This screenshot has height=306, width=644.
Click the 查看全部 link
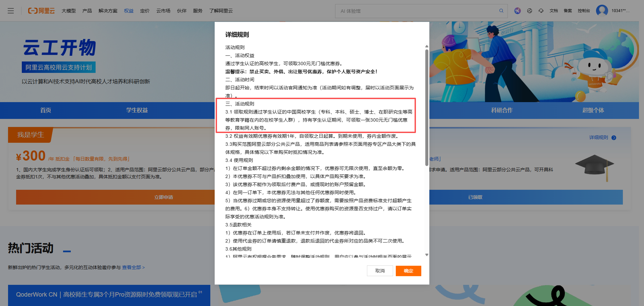tap(133, 267)
